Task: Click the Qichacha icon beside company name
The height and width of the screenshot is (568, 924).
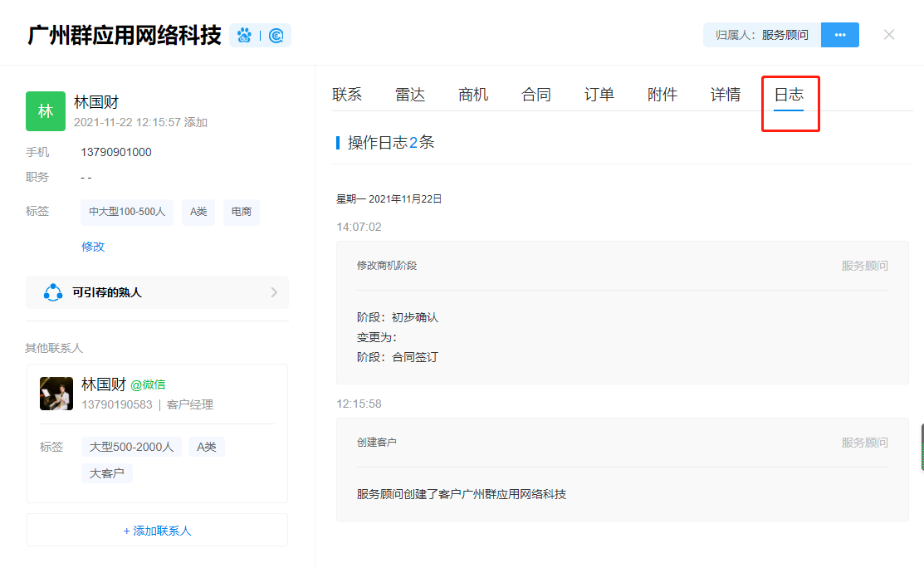Action: (276, 36)
